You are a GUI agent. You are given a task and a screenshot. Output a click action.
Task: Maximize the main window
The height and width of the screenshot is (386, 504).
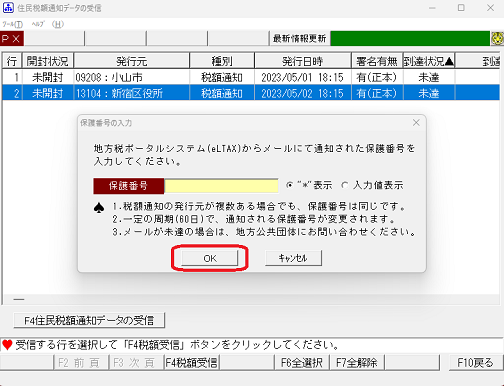click(461, 8)
